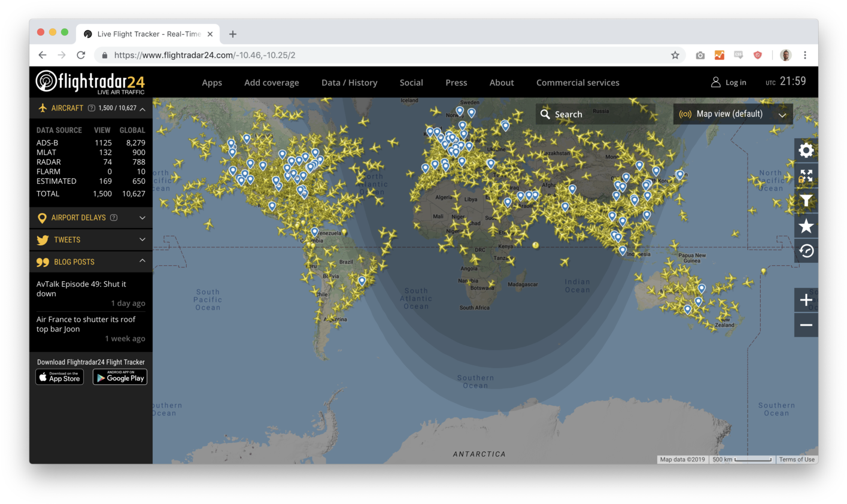This screenshot has width=847, height=504.
Task: Click the quote icon beside BLOG POSTS
Action: [42, 262]
